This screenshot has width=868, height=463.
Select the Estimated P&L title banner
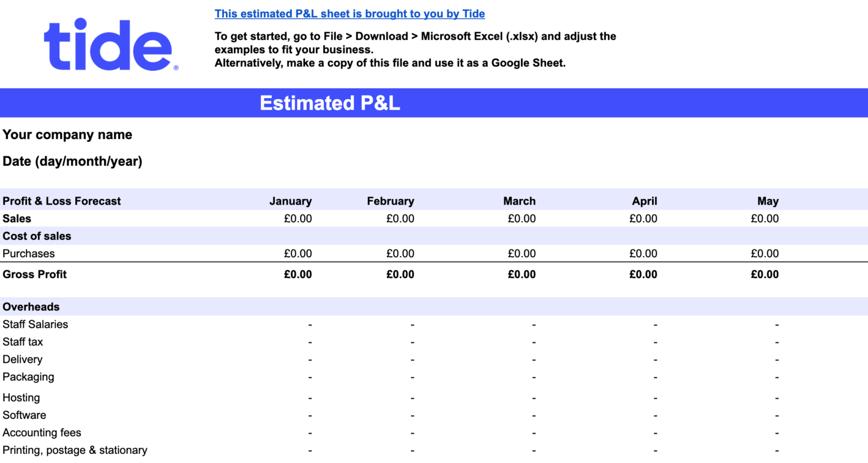(434, 103)
